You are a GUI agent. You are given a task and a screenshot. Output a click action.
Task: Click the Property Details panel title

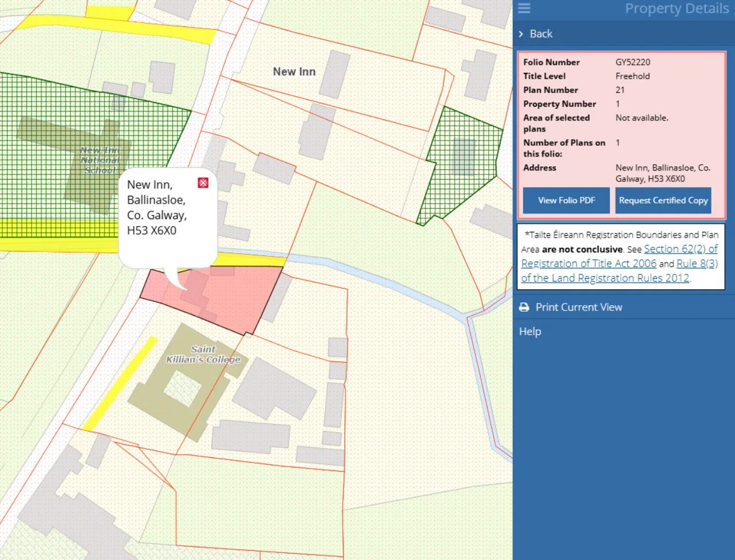[x=676, y=9]
